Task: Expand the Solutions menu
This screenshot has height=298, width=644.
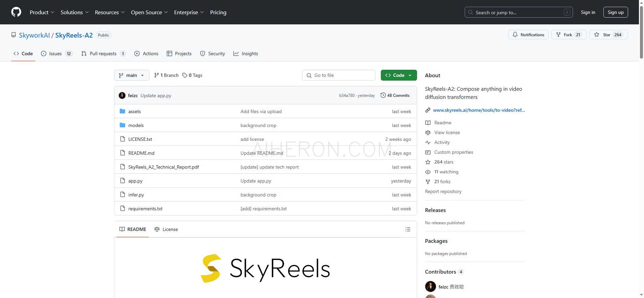Action: 74,12
